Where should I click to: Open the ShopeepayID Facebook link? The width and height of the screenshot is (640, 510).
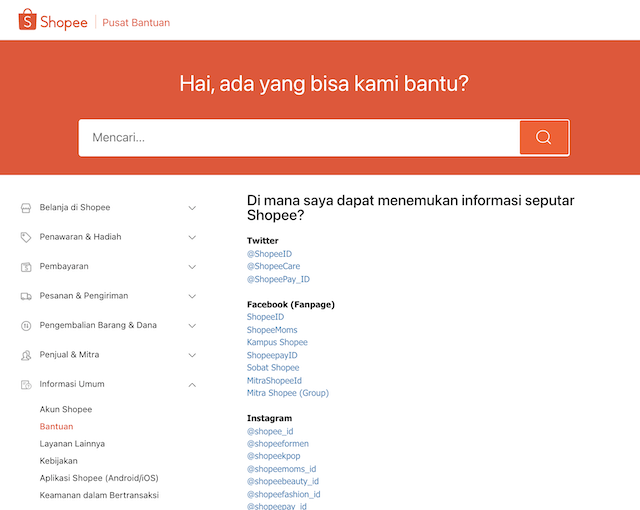[x=272, y=355]
